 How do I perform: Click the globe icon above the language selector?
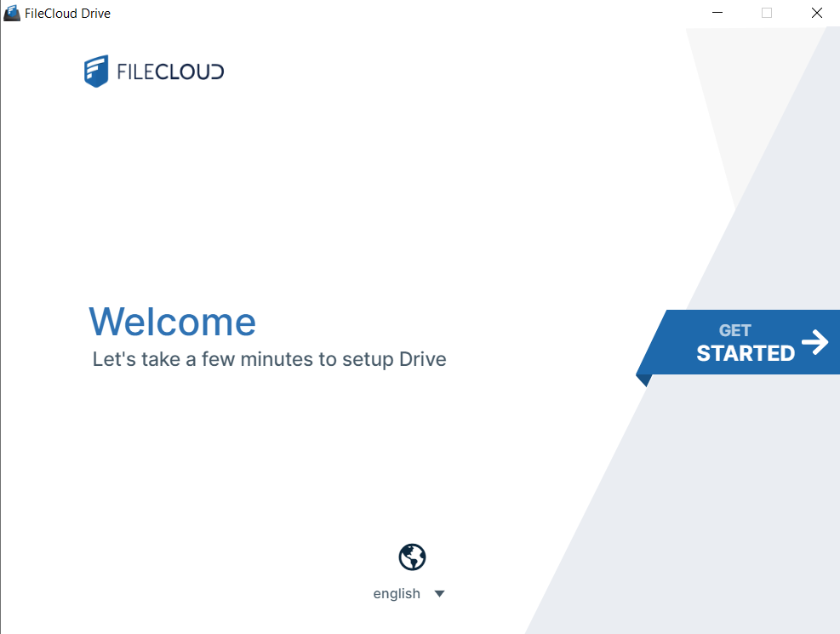[412, 557]
